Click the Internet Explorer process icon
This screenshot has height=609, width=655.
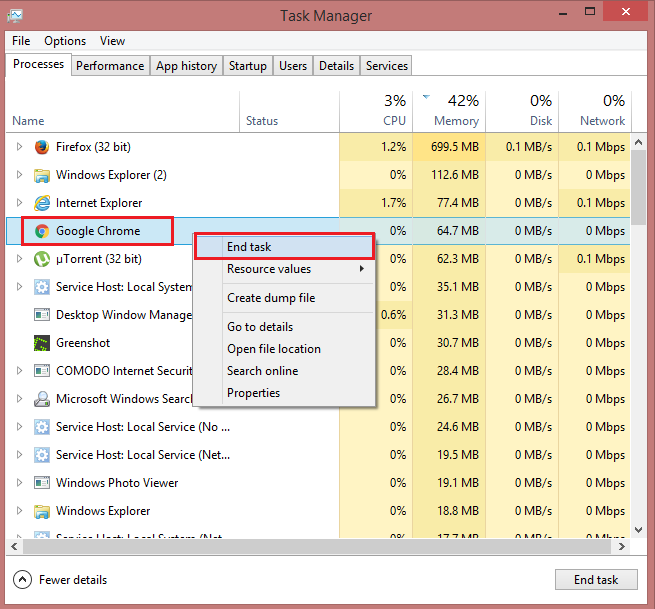[x=42, y=203]
